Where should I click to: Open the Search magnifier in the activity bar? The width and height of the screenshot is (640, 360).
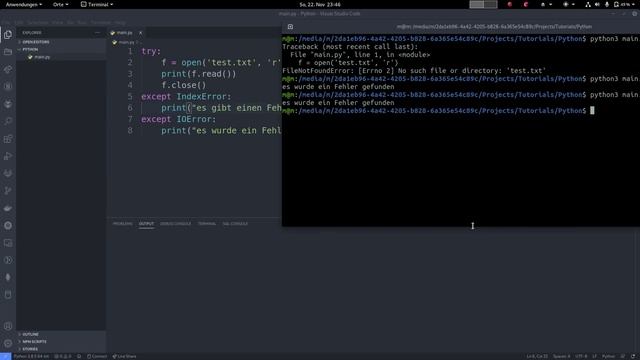pyautogui.click(x=8, y=121)
